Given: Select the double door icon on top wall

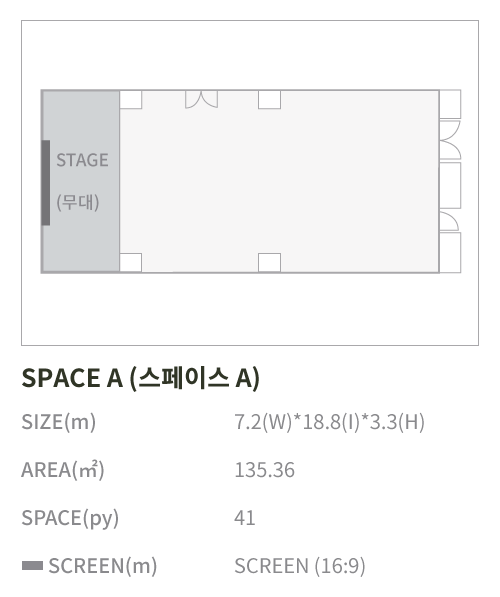Looking at the screenshot, I should click(201, 99).
